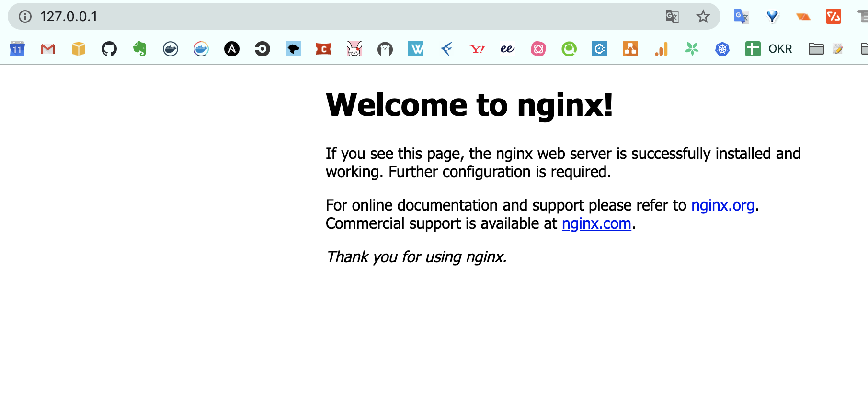Viewport: 868px width, 401px height.
Task: Follow the nginx.com link
Action: 596,223
